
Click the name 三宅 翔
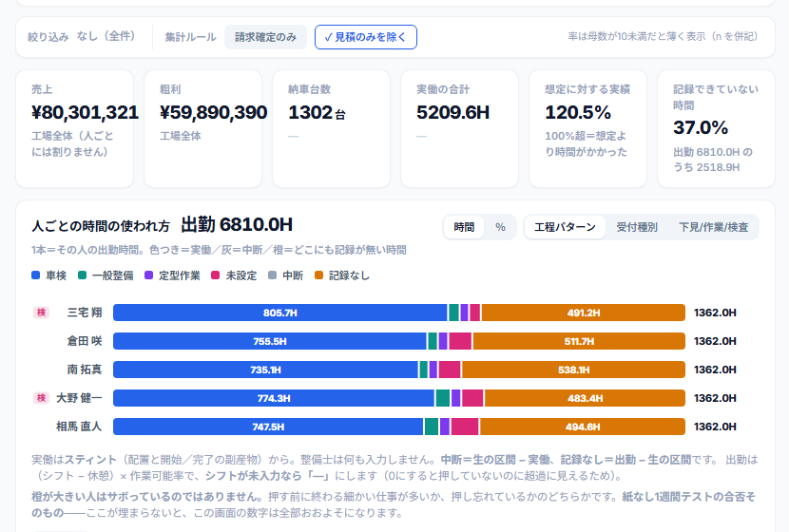coord(85,313)
